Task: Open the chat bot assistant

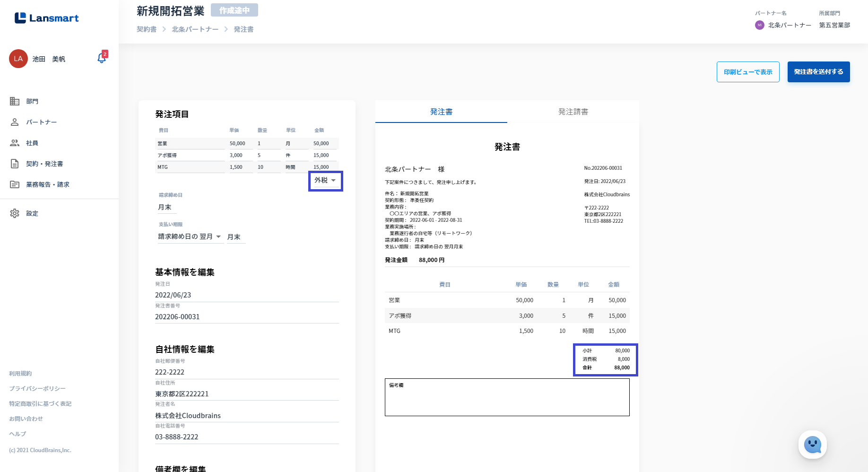Action: click(813, 445)
